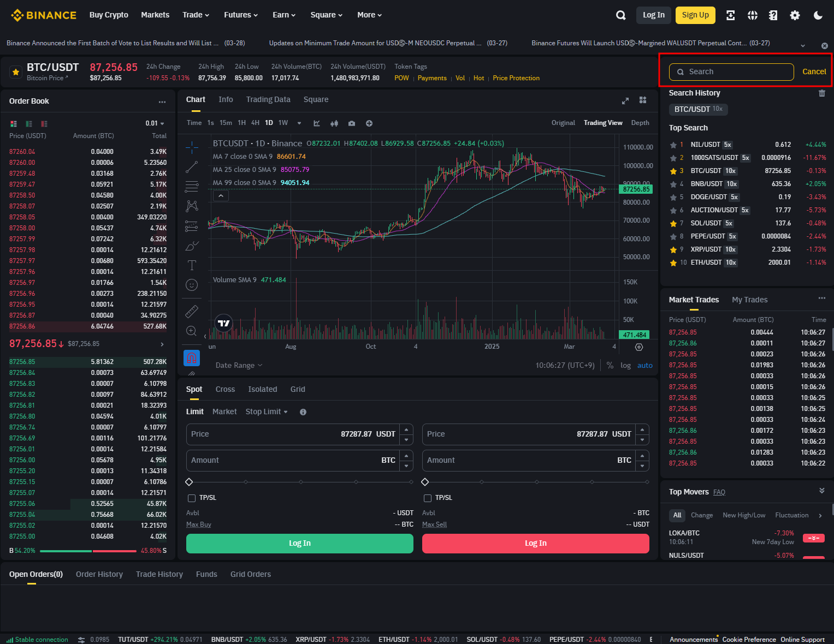Viewport: 834px width, 644px height.
Task: Open settings gear icon in header
Action: (795, 15)
